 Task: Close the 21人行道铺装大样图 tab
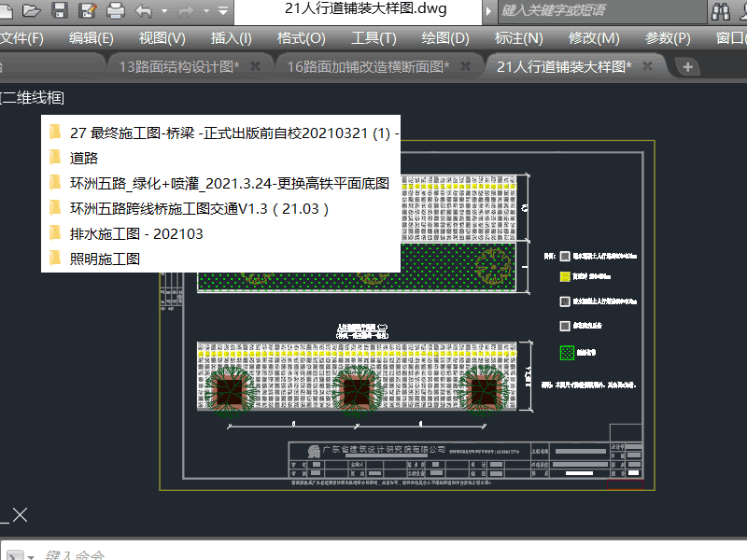tap(647, 66)
